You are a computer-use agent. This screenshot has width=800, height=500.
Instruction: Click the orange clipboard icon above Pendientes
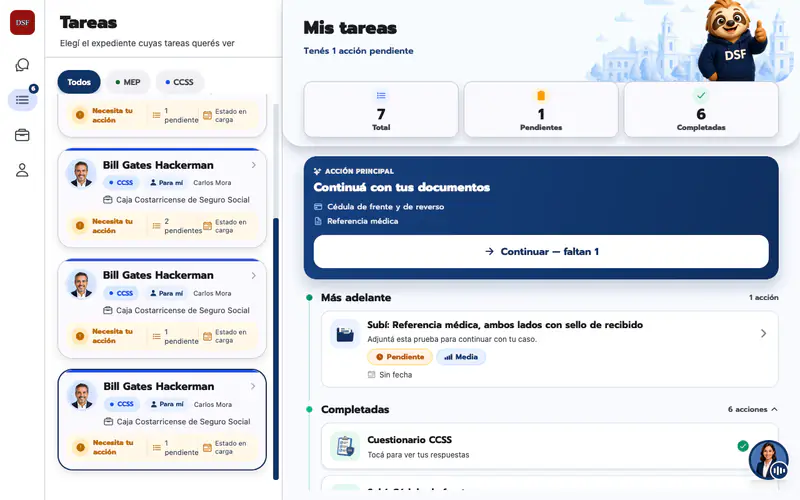(x=541, y=95)
